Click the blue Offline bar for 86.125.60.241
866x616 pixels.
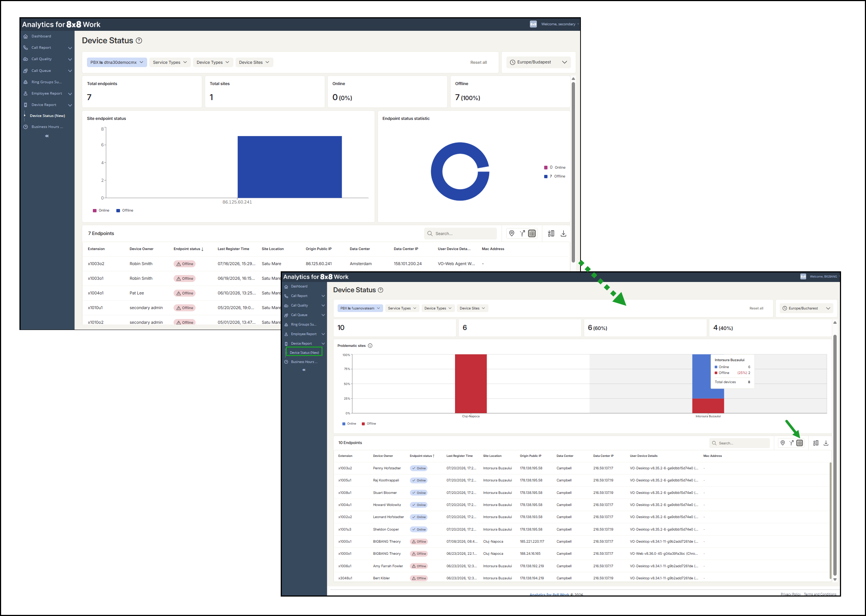[x=290, y=167]
